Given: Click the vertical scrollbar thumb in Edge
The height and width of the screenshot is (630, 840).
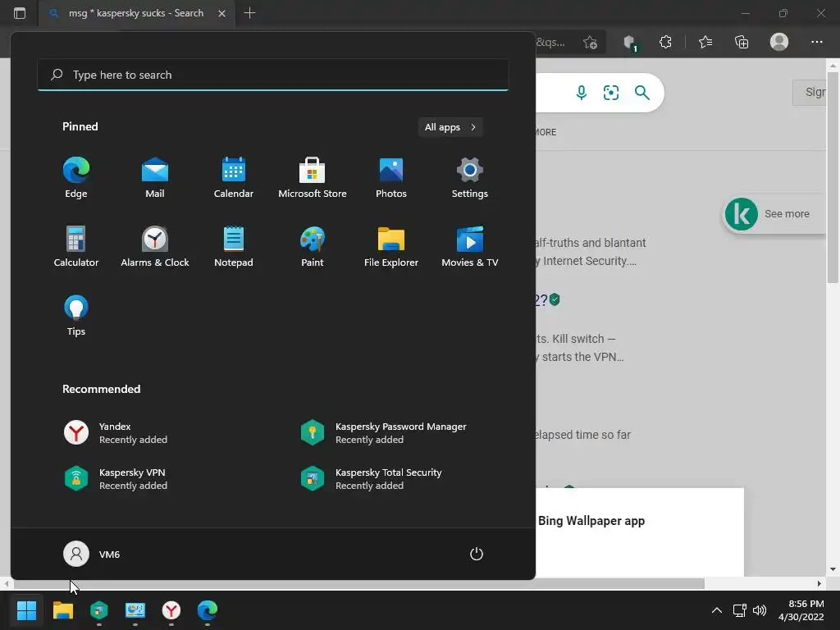Looking at the screenshot, I should click(x=833, y=177).
